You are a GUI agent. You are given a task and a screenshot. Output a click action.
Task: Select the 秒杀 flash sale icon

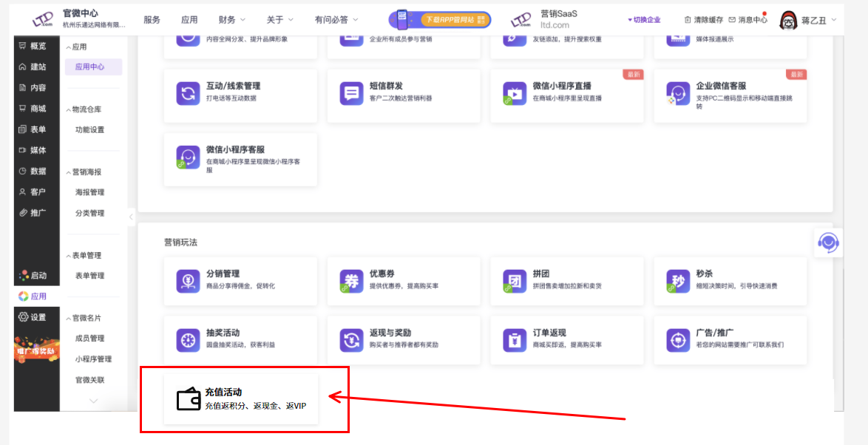pos(678,281)
